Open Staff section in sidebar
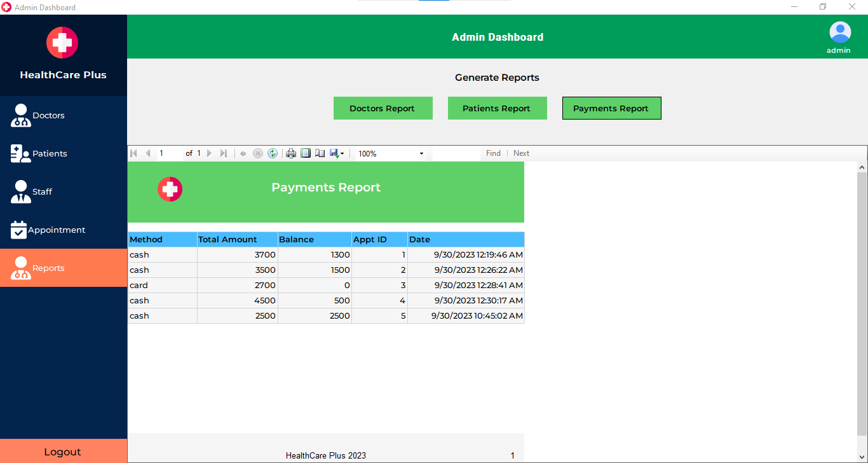Image resolution: width=868 pixels, height=463 pixels. click(x=64, y=191)
